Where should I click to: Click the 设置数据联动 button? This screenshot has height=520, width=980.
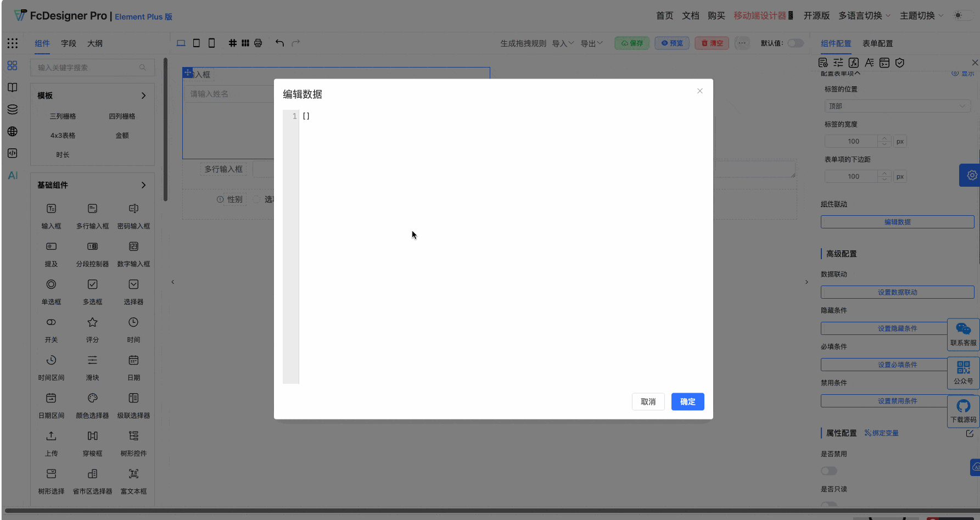[897, 292]
